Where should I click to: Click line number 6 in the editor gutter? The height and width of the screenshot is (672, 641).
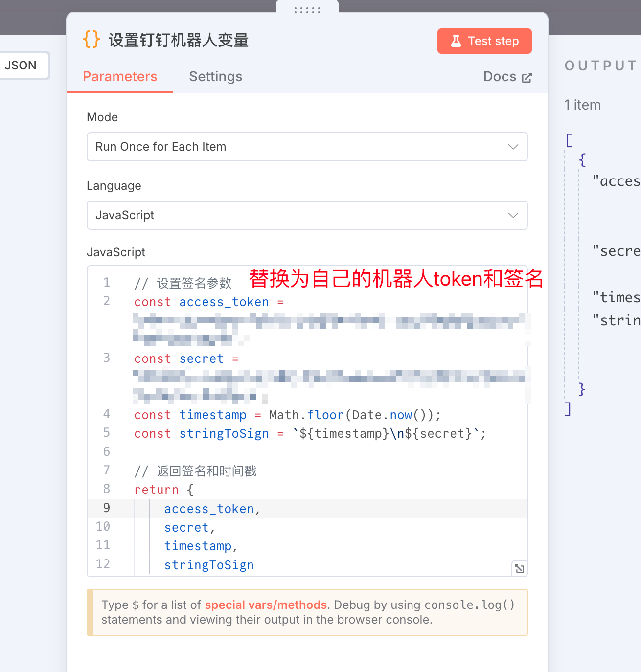107,452
